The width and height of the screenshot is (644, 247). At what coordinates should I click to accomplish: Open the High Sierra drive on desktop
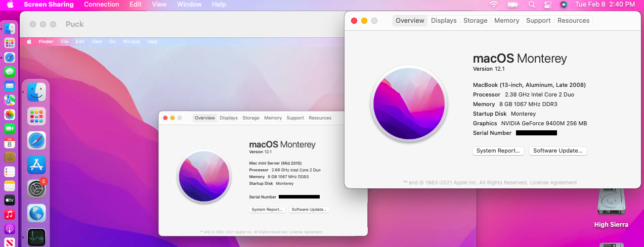click(x=611, y=207)
